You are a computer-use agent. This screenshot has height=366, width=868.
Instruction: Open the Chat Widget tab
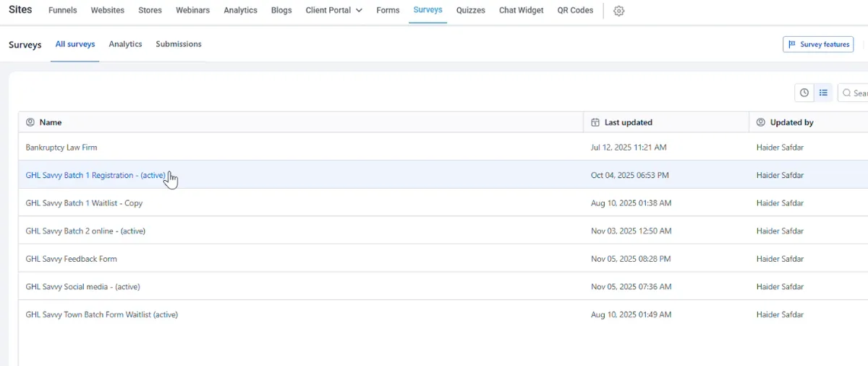point(522,10)
